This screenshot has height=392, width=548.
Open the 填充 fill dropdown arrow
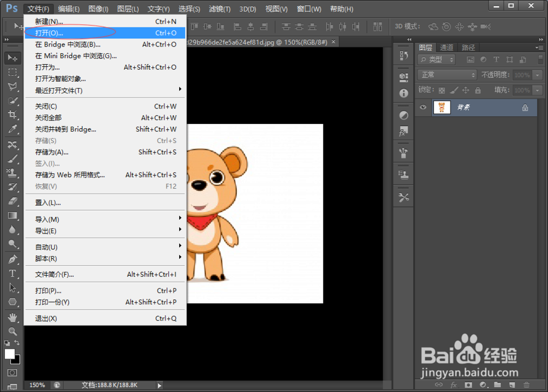(538, 90)
